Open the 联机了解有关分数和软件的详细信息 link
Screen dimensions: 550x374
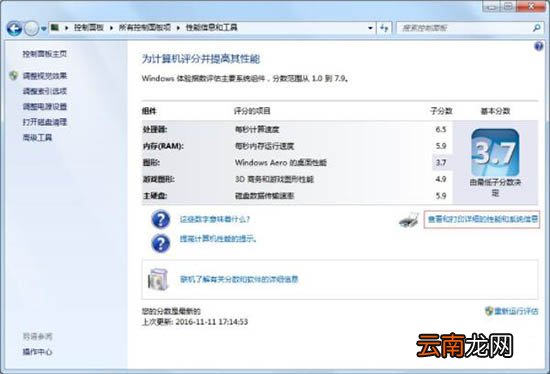pos(239,280)
